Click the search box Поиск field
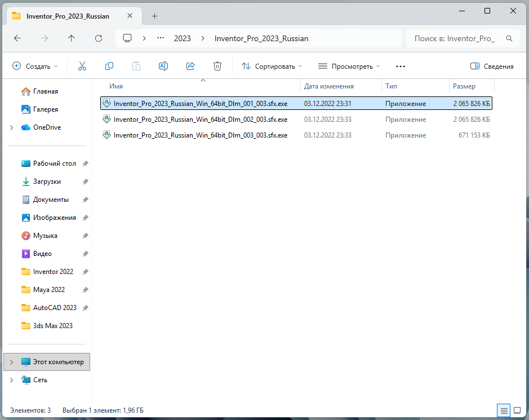Image resolution: width=529 pixels, height=420 pixels. 463,38
